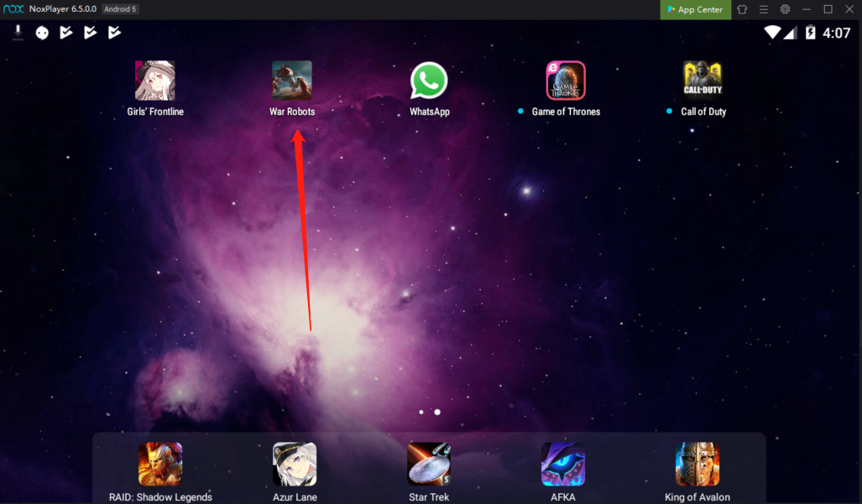Open NoxPlayer theme (shirt) icon
Viewport: 862px width, 504px height.
click(742, 9)
